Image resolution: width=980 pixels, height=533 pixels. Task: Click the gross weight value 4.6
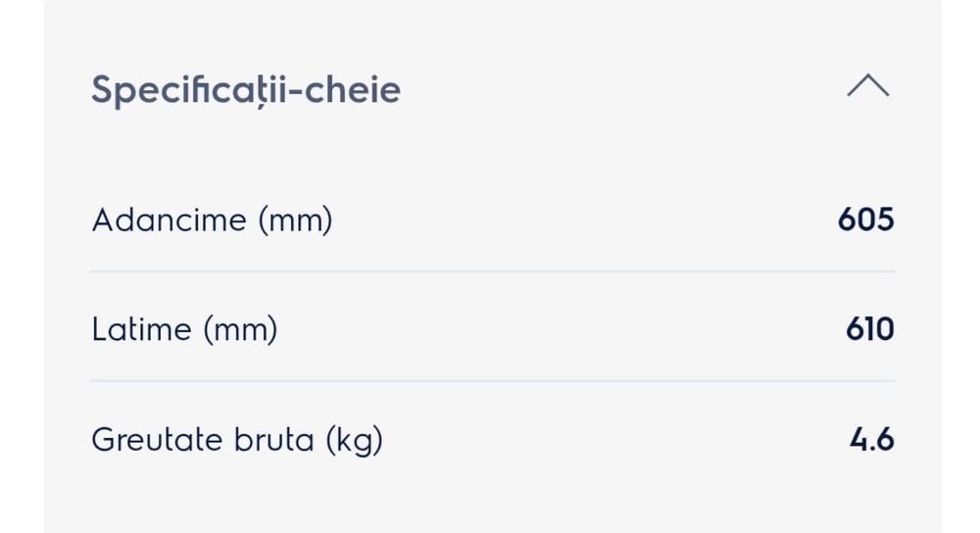[871, 440]
